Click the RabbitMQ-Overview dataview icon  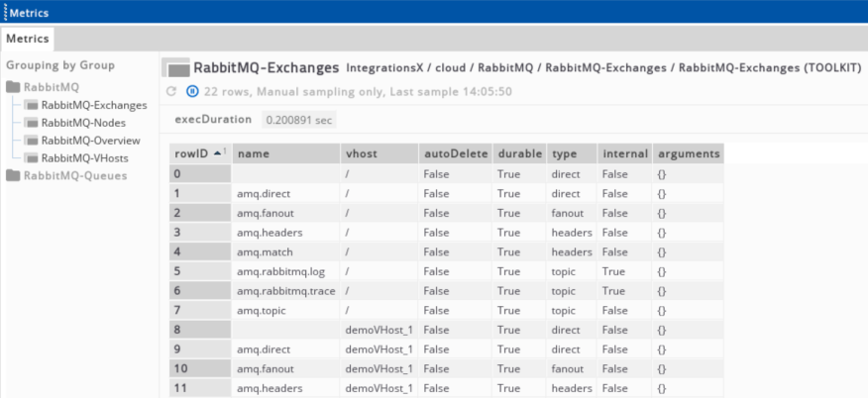pos(32,141)
